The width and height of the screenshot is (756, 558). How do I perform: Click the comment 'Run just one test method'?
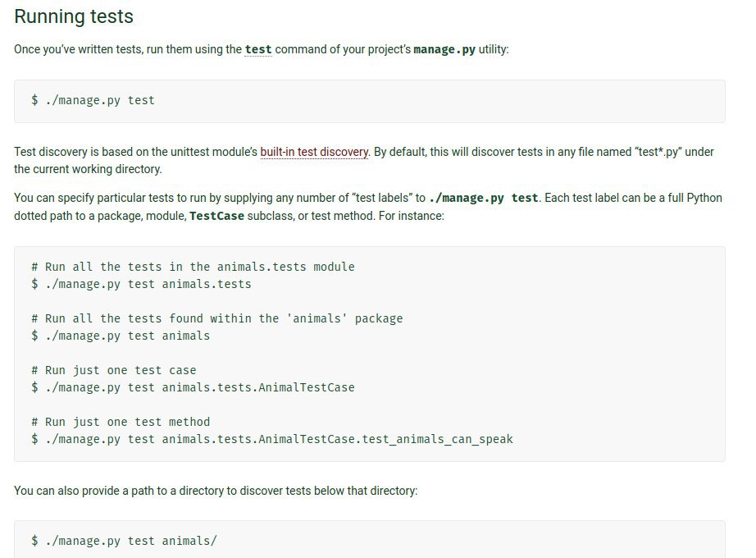click(121, 422)
